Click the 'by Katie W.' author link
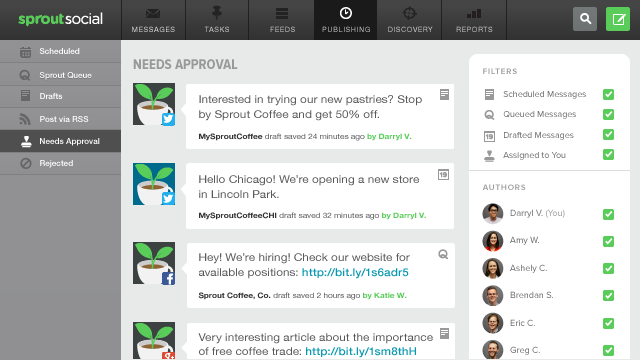 384,295
